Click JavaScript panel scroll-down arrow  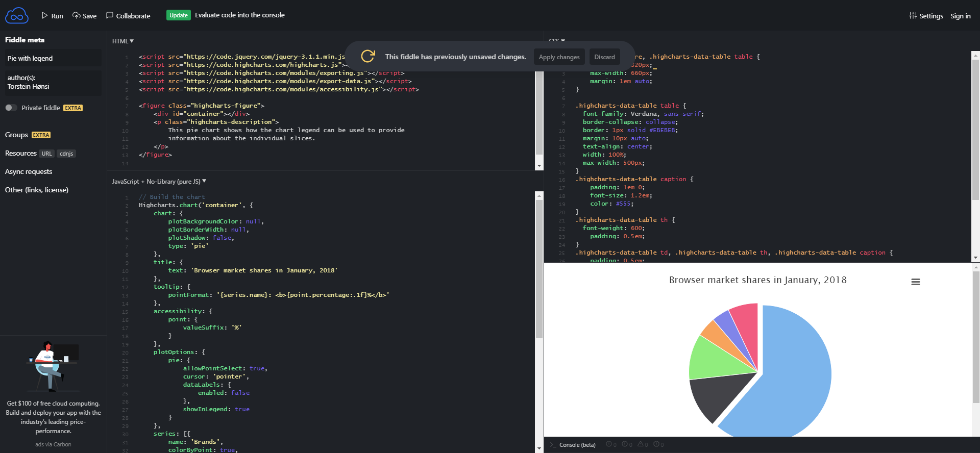click(539, 448)
